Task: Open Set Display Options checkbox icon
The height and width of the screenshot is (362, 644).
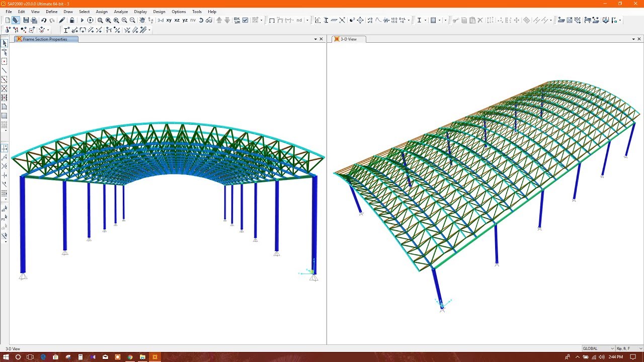Action: point(245,20)
